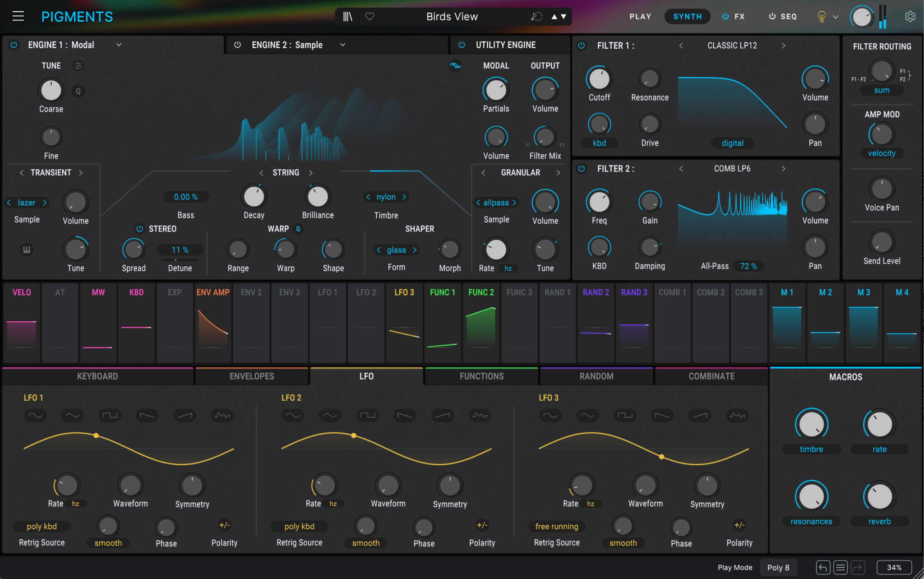Favorite the preset with heart icon
The image size is (924, 579).
pyautogui.click(x=370, y=17)
